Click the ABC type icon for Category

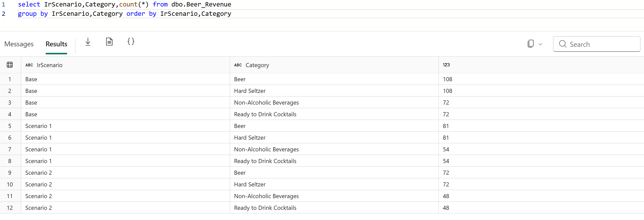click(238, 65)
